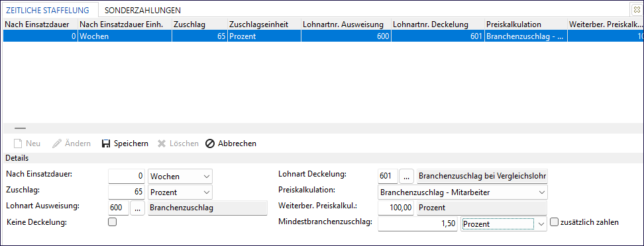Image resolution: width=644 pixels, height=246 pixels.
Task: Click the grey Prozent label beside 100,00
Action: click(482, 208)
